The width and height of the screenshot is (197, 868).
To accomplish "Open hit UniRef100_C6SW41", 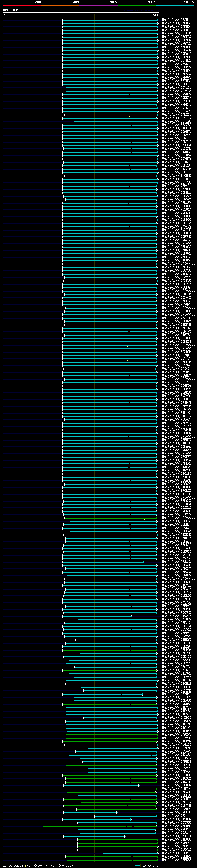I will pyautogui.click(x=177, y=20).
